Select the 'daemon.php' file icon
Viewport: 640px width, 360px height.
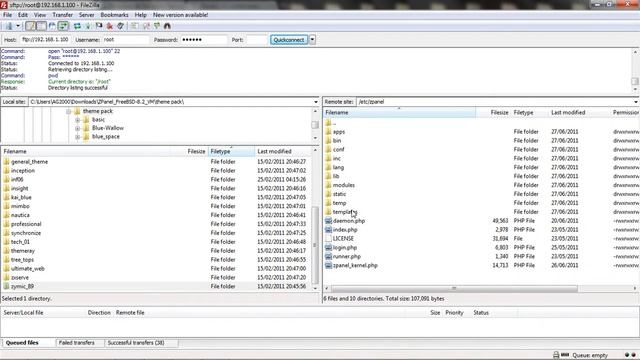click(328, 221)
